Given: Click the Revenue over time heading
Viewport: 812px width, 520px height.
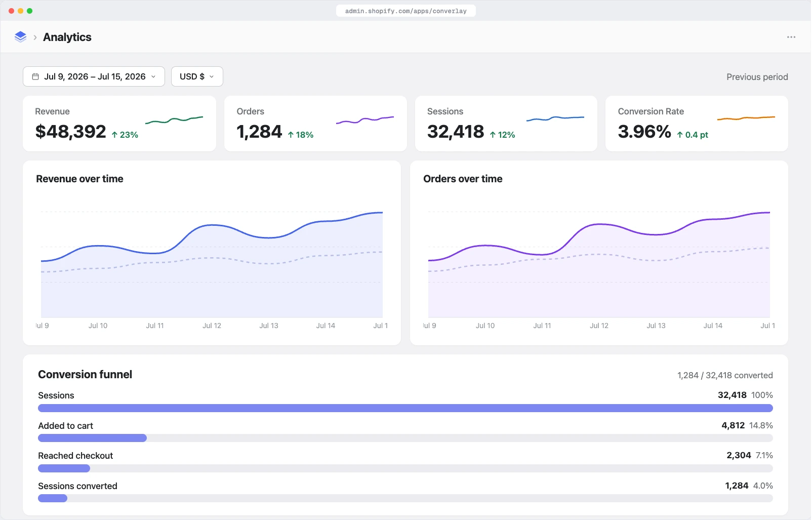Looking at the screenshot, I should click(80, 179).
